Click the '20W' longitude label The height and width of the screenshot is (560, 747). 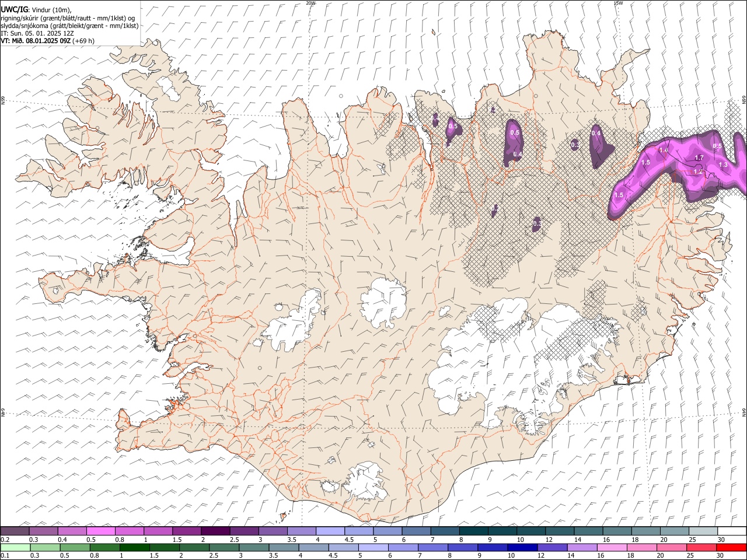(x=311, y=3)
